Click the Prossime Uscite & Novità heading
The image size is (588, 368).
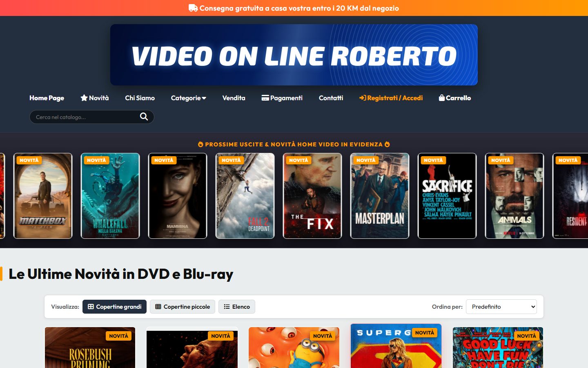[294, 144]
